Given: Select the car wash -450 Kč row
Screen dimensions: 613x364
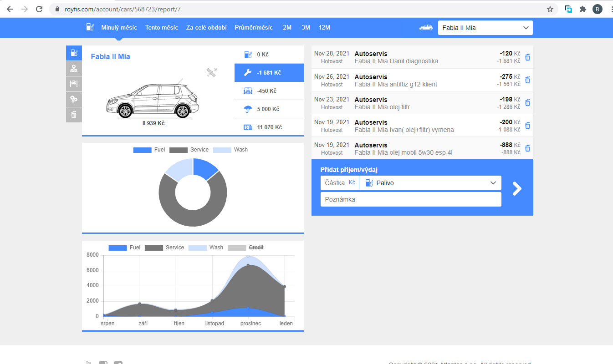Looking at the screenshot, I should [x=269, y=91].
